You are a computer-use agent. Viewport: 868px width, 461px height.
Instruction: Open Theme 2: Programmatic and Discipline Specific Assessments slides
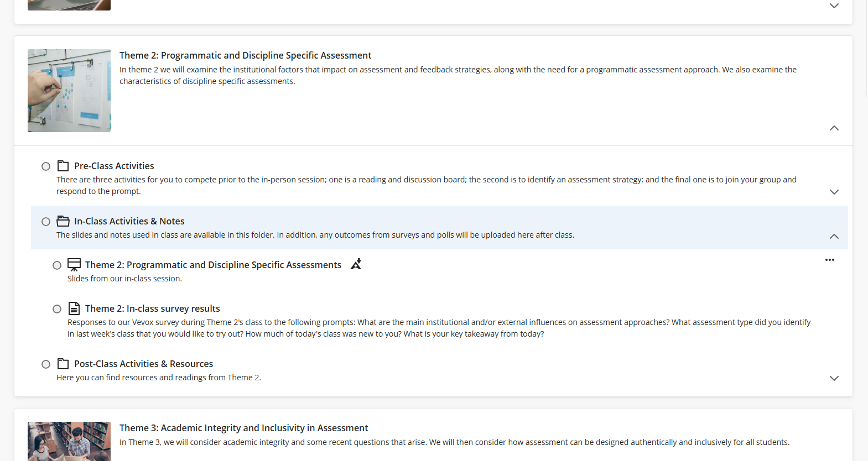(213, 265)
